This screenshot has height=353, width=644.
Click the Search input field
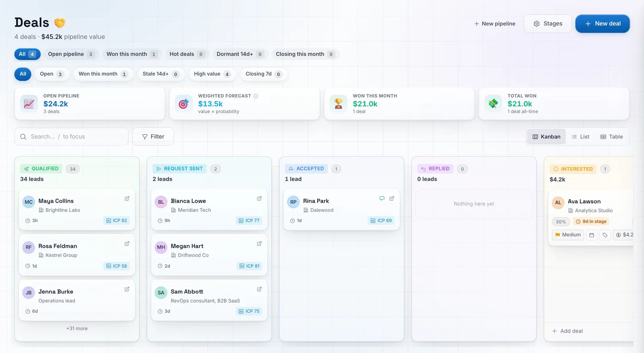tap(72, 137)
